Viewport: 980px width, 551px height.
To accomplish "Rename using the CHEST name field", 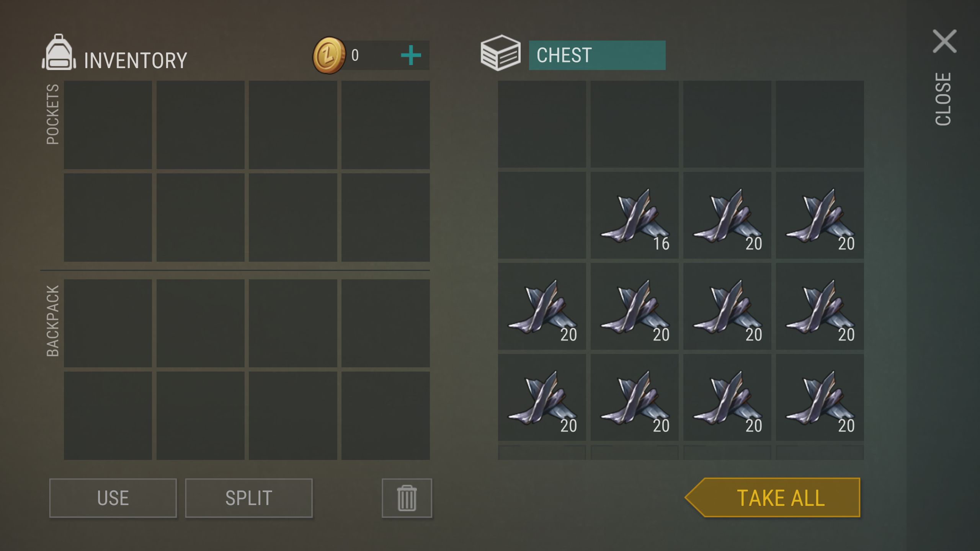I will [597, 55].
